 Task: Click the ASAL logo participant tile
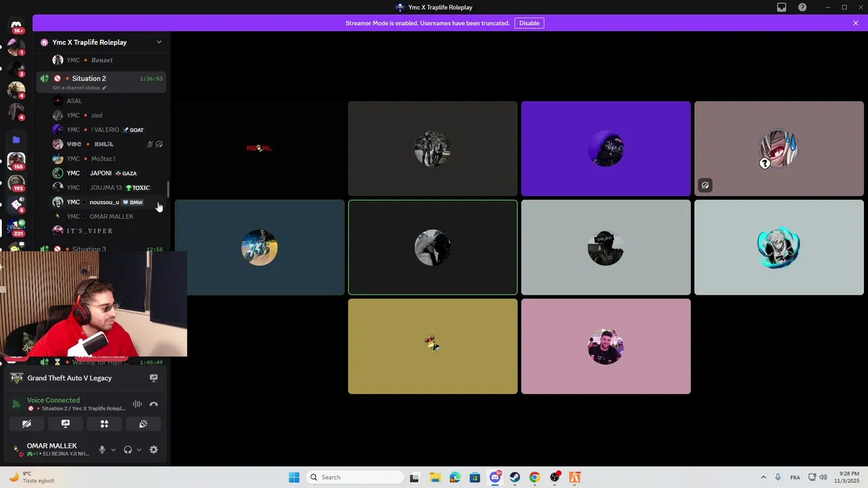pyautogui.click(x=260, y=148)
